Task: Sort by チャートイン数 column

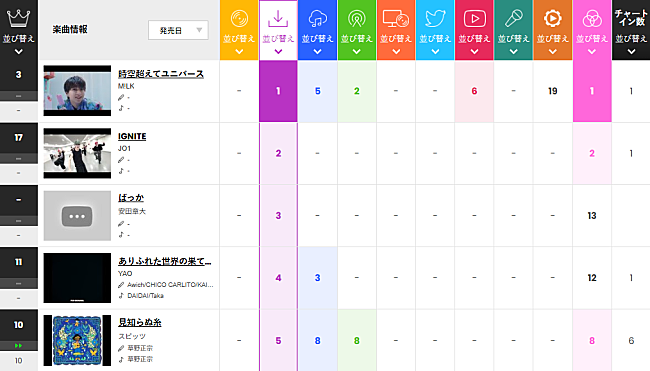Action: coord(631,44)
